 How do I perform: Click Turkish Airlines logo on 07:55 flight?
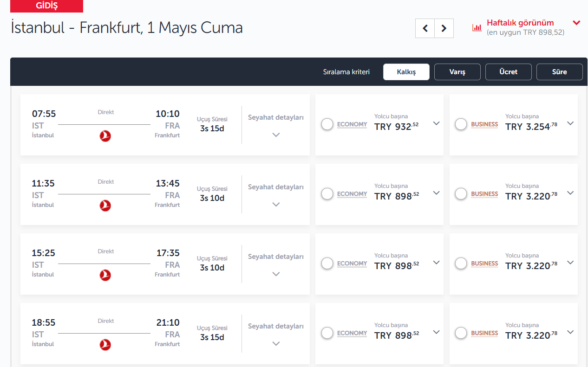[x=105, y=136]
